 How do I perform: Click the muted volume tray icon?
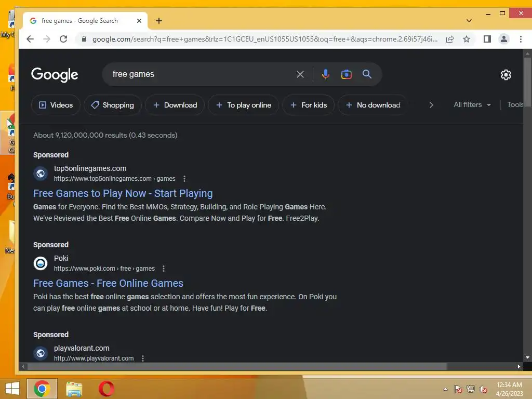(x=483, y=389)
